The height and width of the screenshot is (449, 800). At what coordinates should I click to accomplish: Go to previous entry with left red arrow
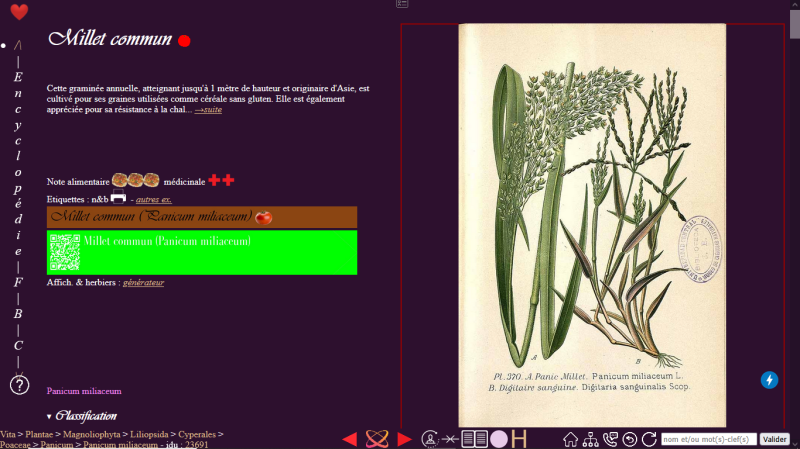pos(349,439)
